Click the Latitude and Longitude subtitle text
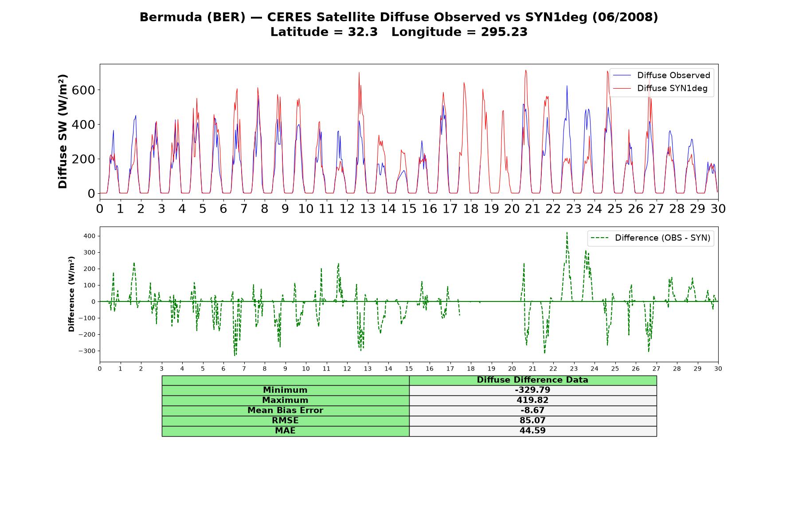 pyautogui.click(x=399, y=32)
